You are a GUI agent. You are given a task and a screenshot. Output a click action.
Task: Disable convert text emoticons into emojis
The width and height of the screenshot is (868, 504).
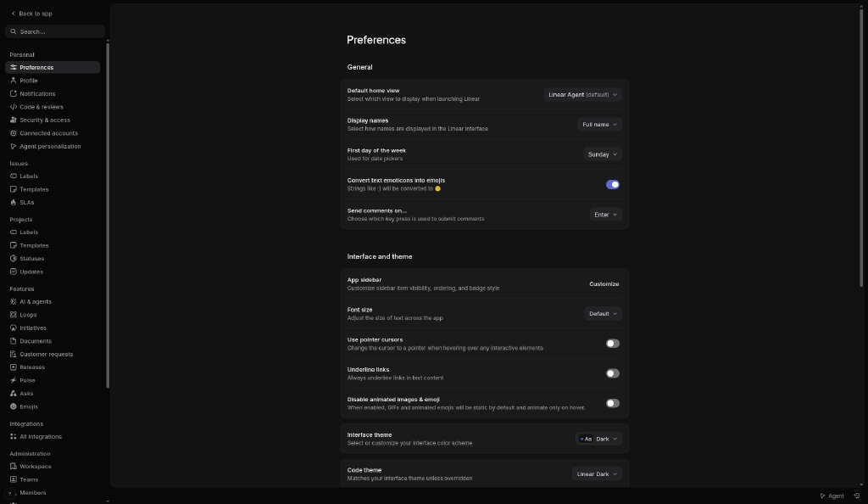tap(612, 184)
